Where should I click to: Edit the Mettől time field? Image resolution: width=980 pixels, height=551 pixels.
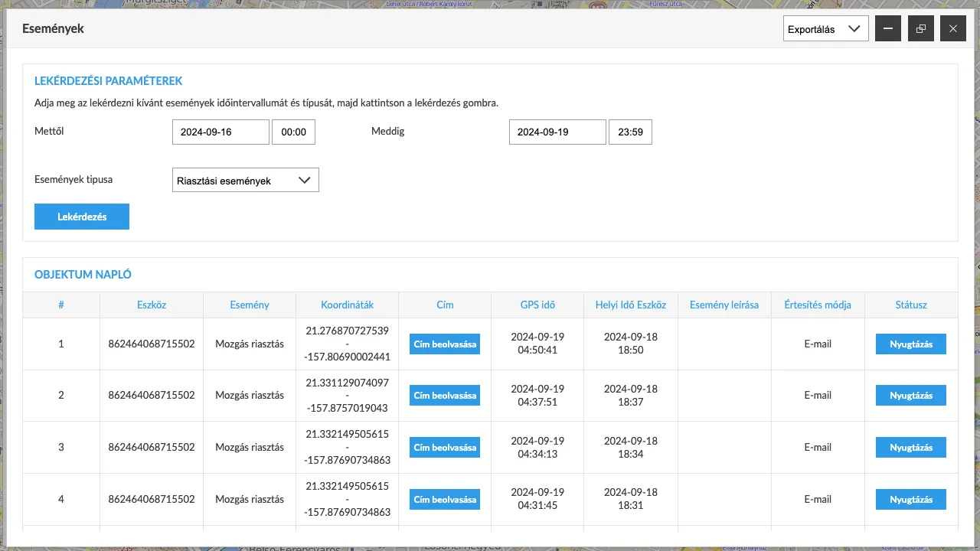tap(293, 132)
